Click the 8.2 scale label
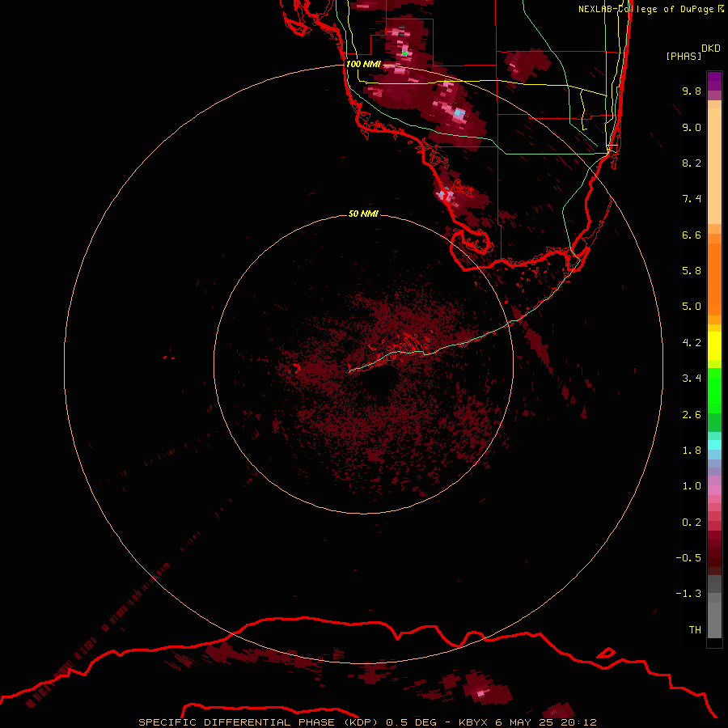This screenshot has width=728, height=728. click(x=692, y=163)
